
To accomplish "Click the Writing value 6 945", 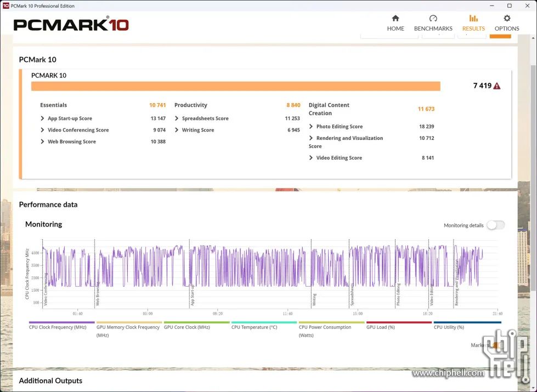I will point(293,130).
